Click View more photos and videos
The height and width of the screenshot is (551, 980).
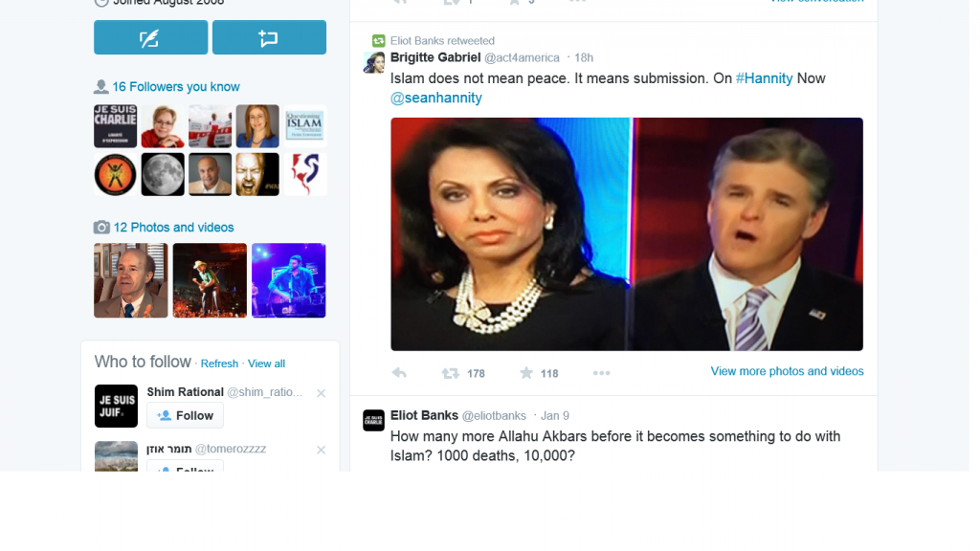(x=787, y=371)
